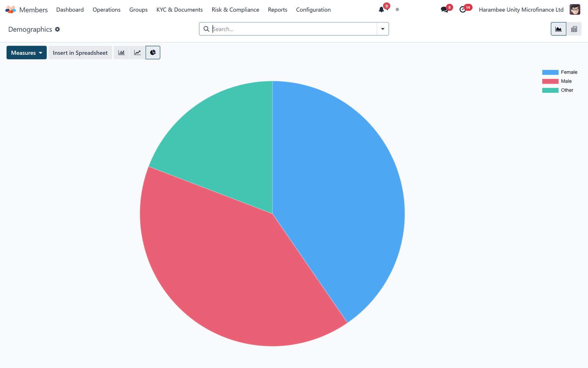Open the chat messages icon
Viewport: 588px width, 368px height.
(444, 10)
